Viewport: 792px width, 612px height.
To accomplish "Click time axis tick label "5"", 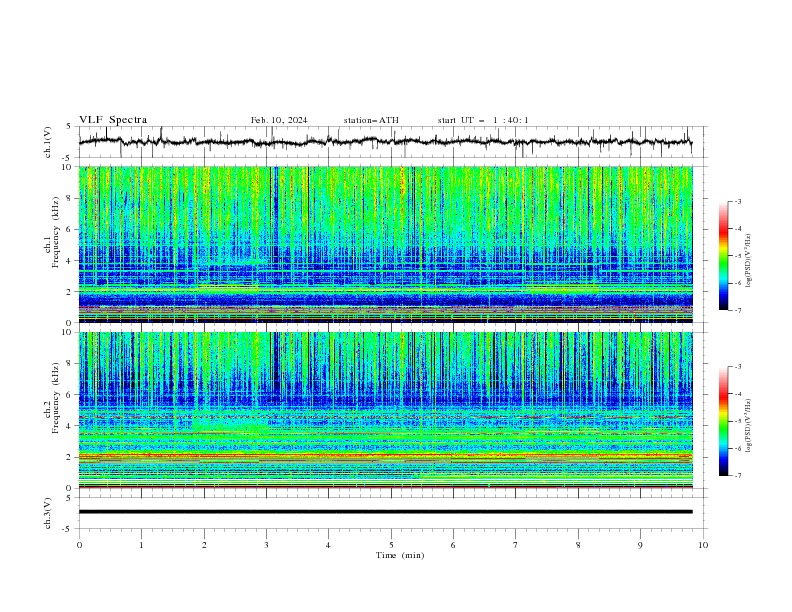I will (x=391, y=545).
